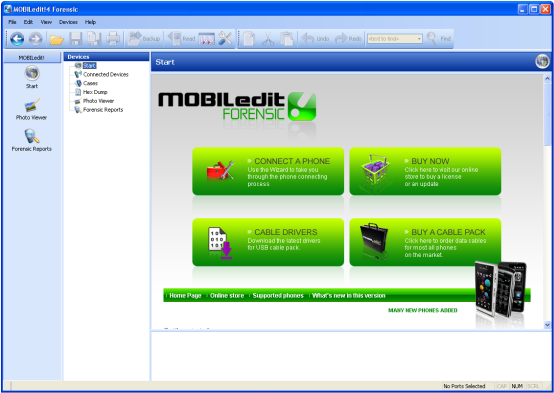Open Photo Viewer from the left sidebar

tap(31, 109)
